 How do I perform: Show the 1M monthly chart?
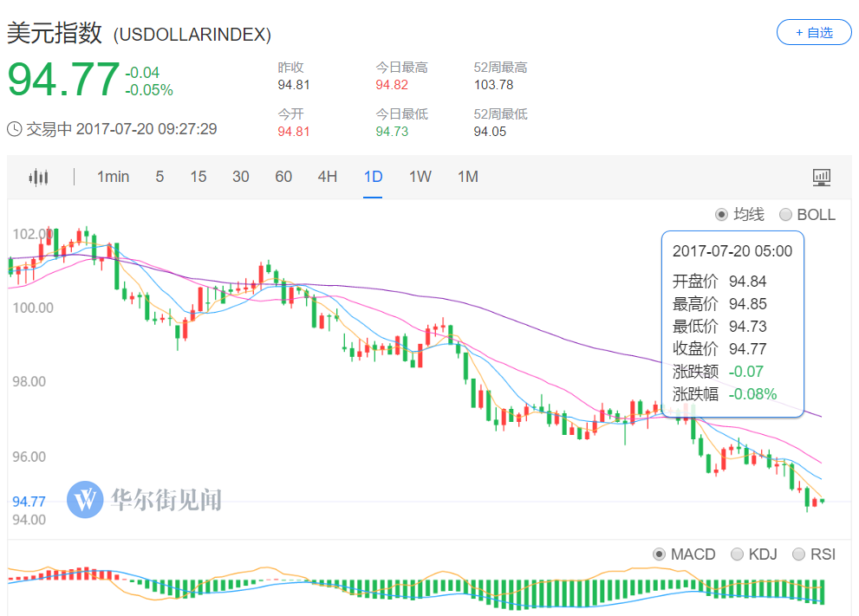pyautogui.click(x=468, y=177)
